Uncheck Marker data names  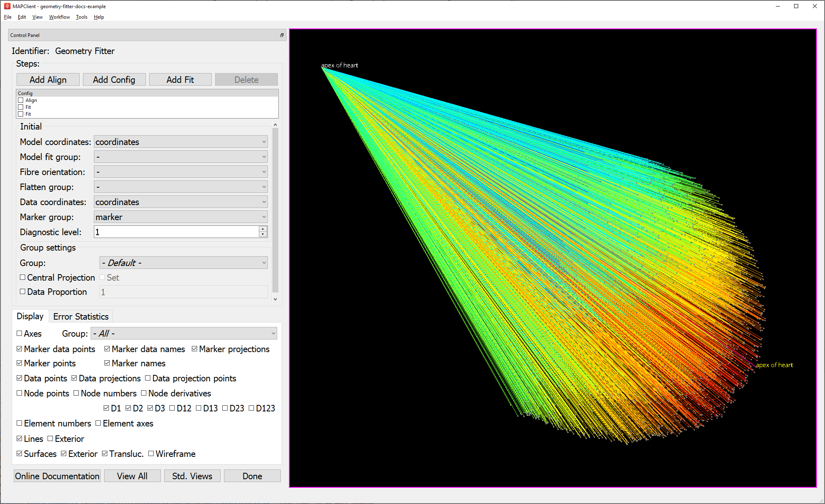coord(107,349)
